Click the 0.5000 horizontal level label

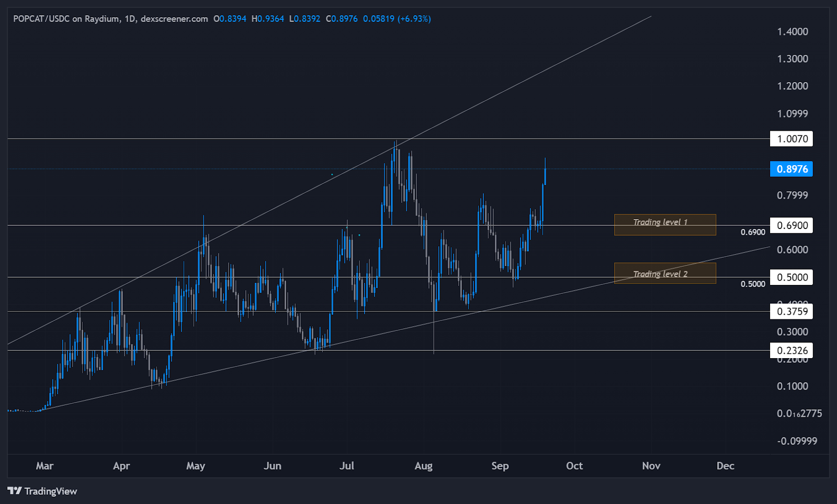pos(791,277)
